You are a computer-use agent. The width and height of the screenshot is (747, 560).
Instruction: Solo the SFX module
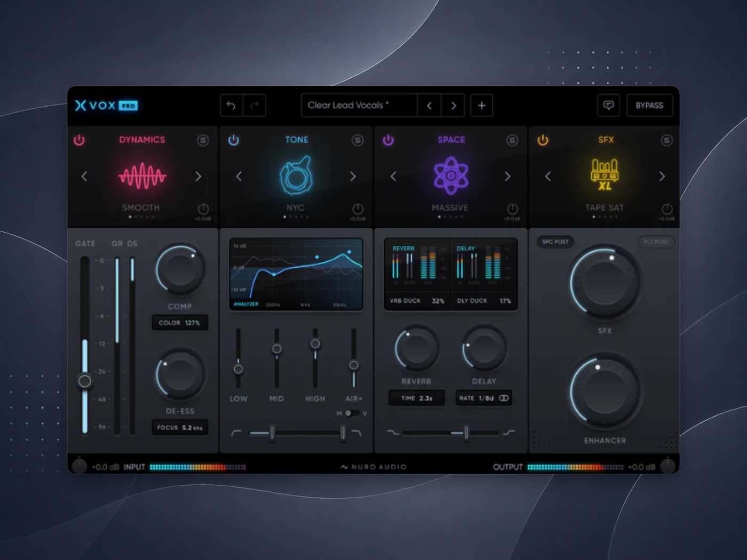[x=666, y=140]
